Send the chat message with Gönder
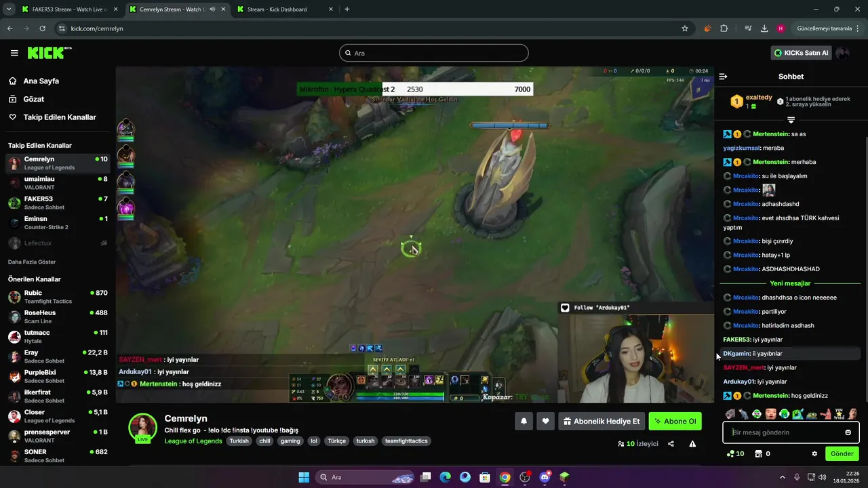Screen dimensions: 868x488 (842, 453)
